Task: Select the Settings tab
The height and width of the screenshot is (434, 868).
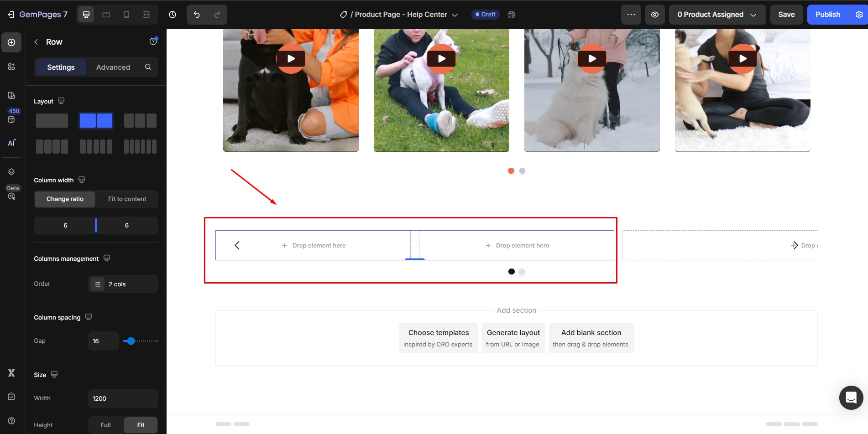Action: tap(61, 67)
